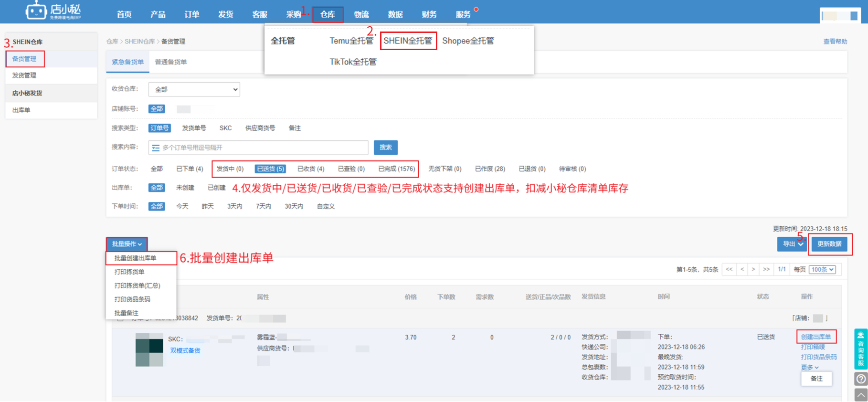Open 出库单 in the sidebar
Viewport: 868px width, 402px height.
(21, 110)
